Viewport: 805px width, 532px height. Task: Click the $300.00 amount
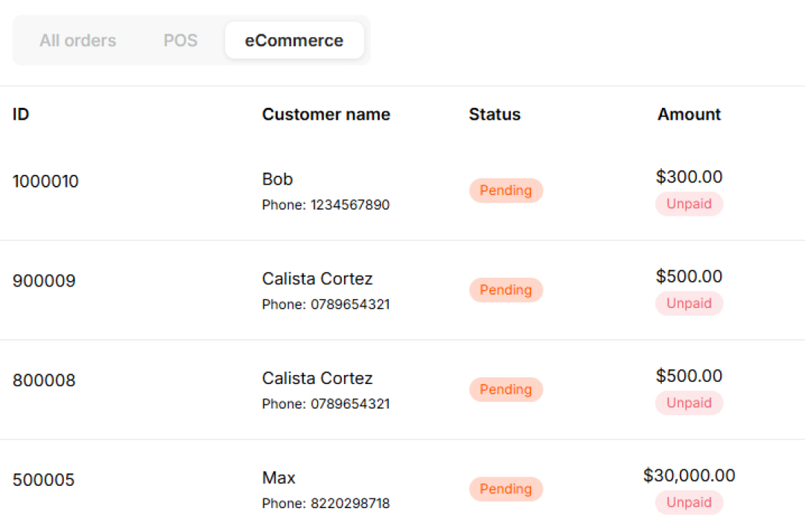tap(689, 176)
